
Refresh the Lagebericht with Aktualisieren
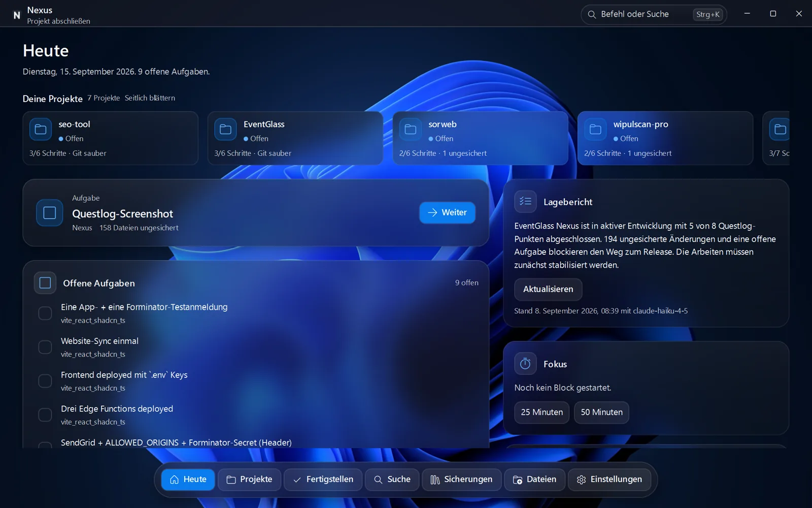tap(548, 289)
